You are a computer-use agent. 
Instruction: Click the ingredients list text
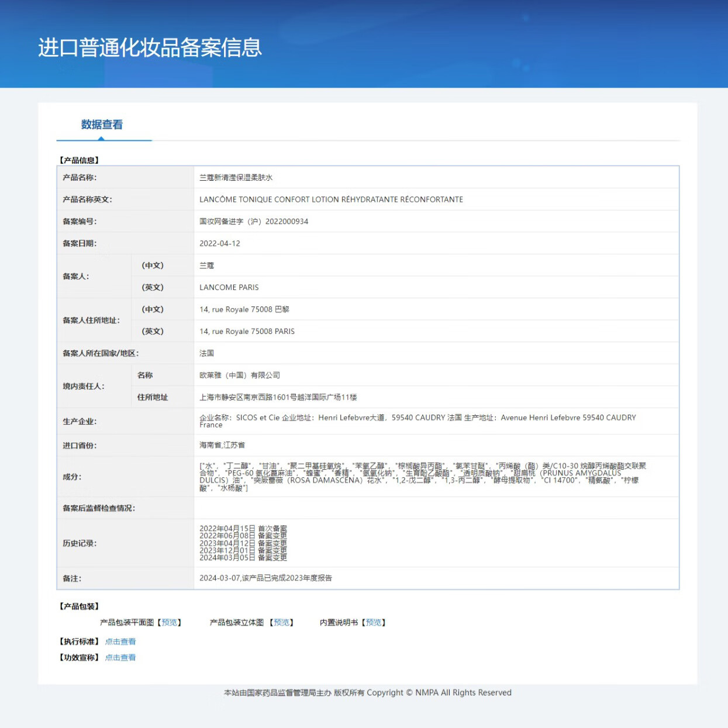pos(423,477)
